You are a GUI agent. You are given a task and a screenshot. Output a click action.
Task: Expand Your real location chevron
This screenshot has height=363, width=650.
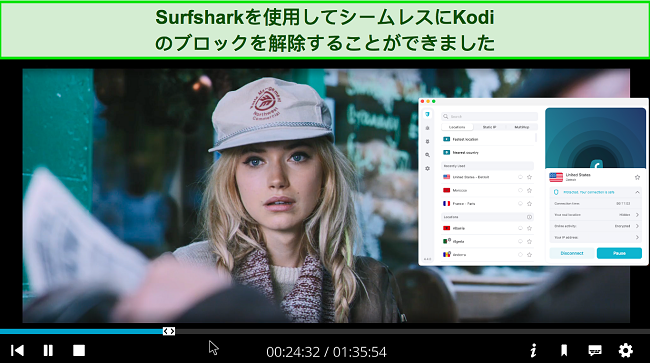(x=637, y=215)
